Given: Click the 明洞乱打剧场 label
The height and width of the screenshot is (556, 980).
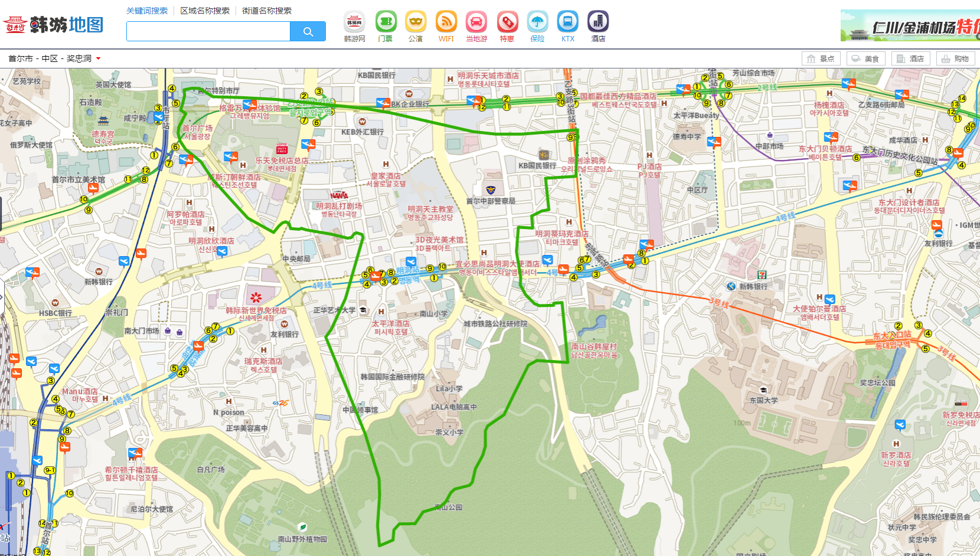Looking at the screenshot, I should [x=339, y=210].
